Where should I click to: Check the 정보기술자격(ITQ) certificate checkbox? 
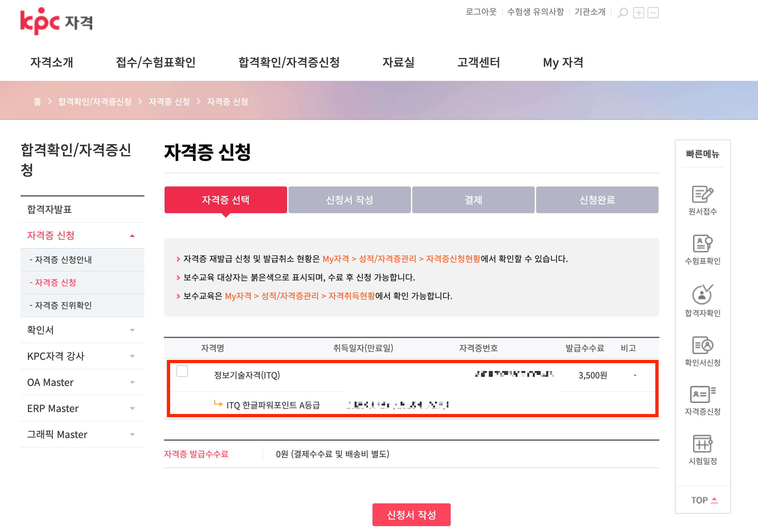(x=182, y=371)
